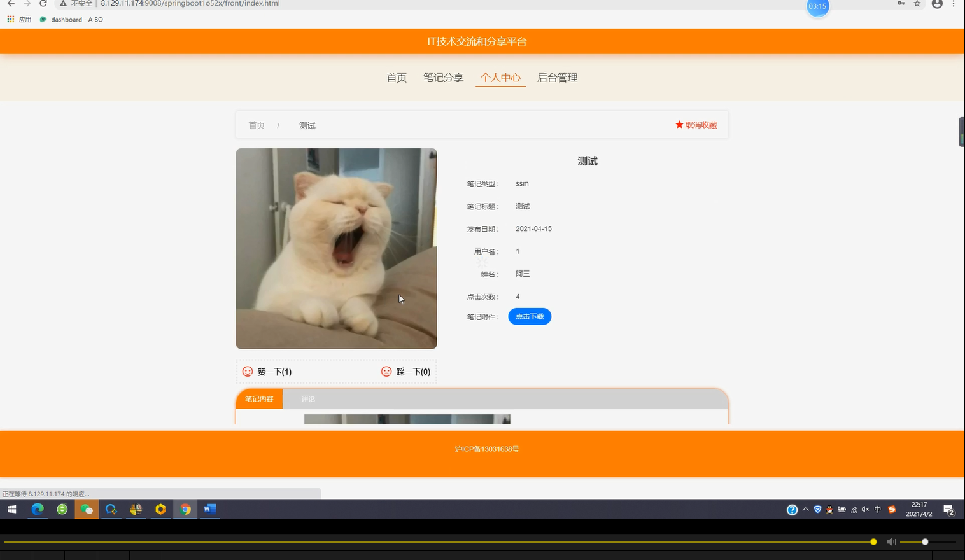Unmute the system speaker in the tray
965x560 pixels.
click(x=864, y=509)
